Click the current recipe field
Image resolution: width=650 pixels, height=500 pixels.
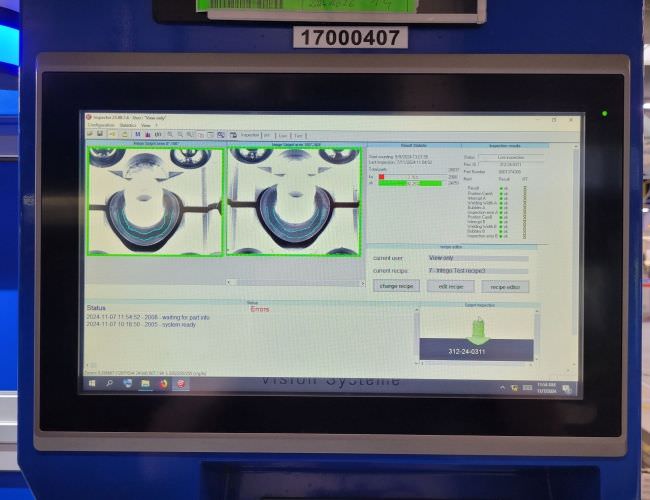(x=478, y=271)
